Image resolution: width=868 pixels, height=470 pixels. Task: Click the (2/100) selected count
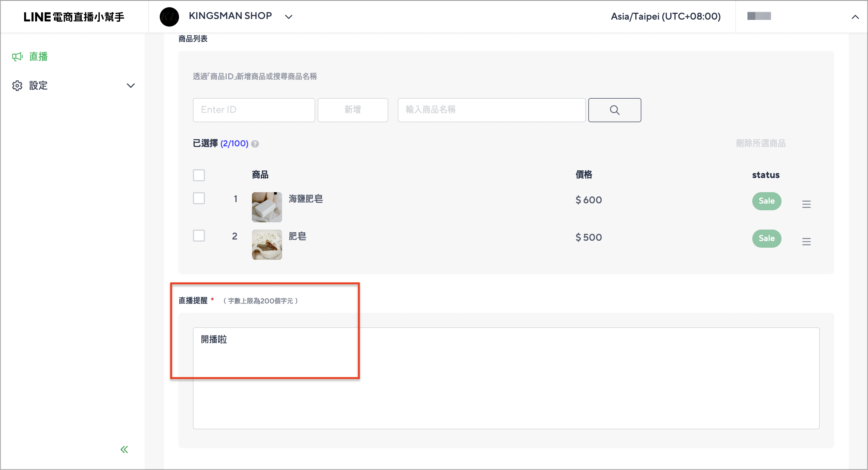234,144
